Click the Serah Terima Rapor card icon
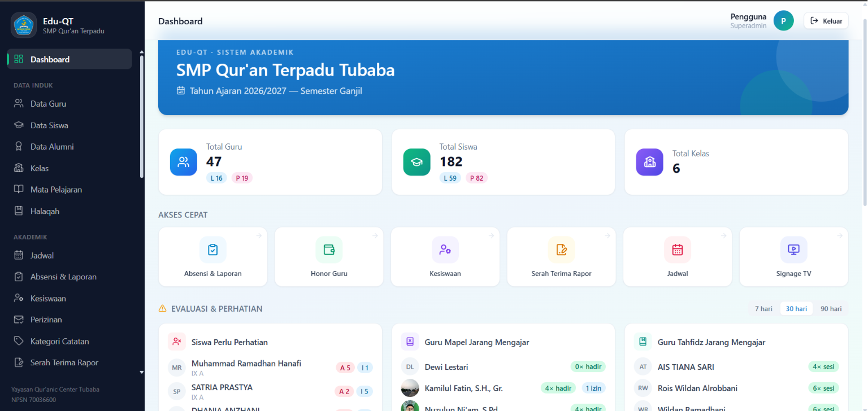Image resolution: width=868 pixels, height=411 pixels. click(x=561, y=250)
